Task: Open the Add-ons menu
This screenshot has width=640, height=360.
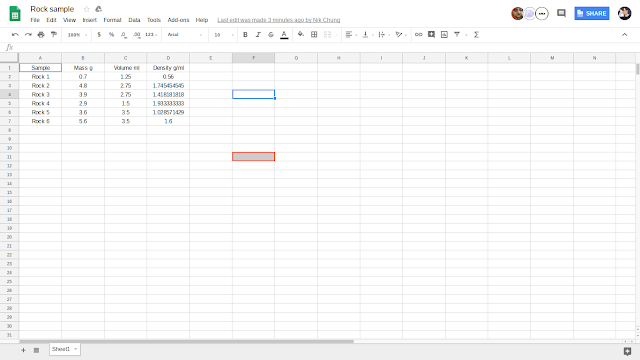Action: (178, 20)
